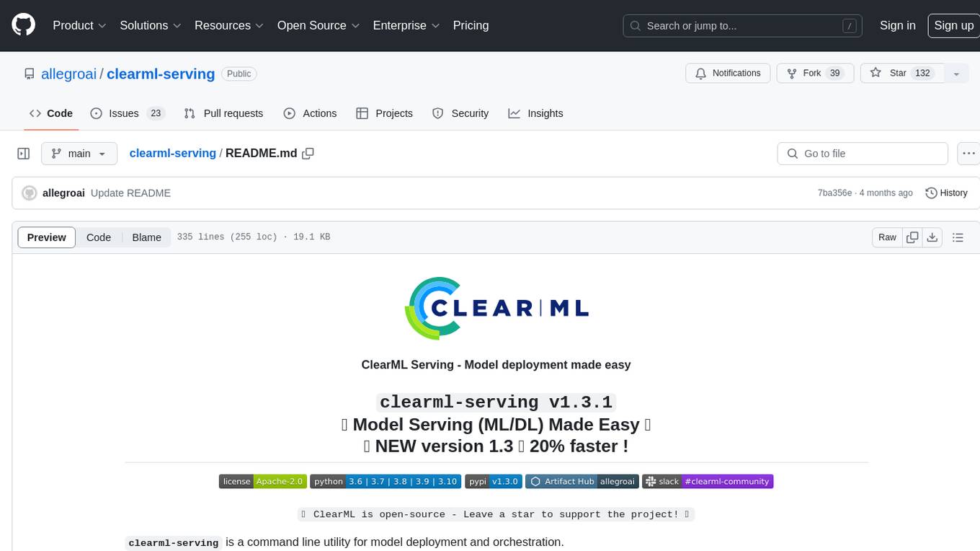980x551 pixels.
Task: Switch to the Insights tab
Action: click(x=535, y=113)
